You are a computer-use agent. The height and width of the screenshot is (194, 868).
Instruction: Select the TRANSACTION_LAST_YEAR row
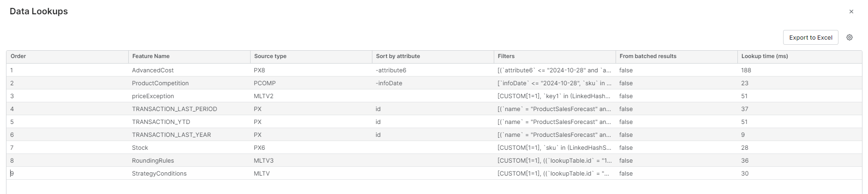pos(171,135)
